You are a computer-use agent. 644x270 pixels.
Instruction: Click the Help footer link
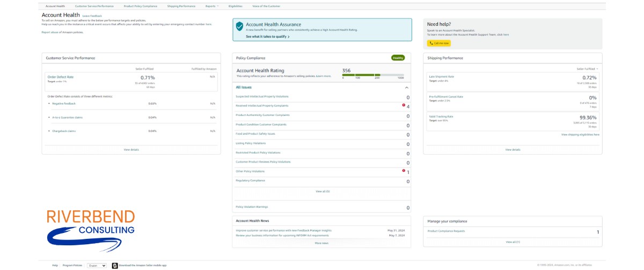[x=55, y=265]
